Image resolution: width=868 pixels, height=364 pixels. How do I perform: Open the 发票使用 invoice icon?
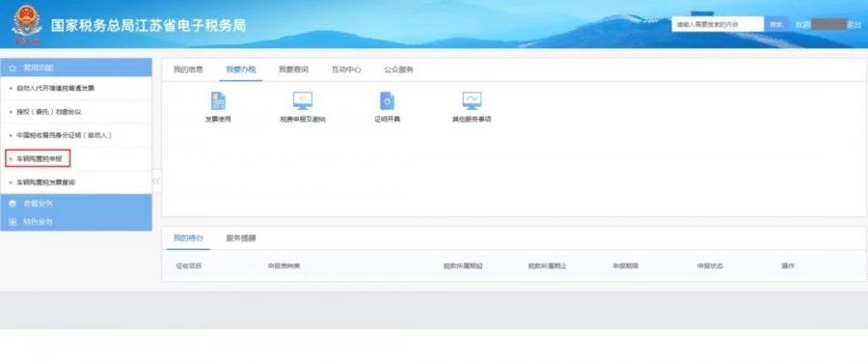click(x=218, y=100)
